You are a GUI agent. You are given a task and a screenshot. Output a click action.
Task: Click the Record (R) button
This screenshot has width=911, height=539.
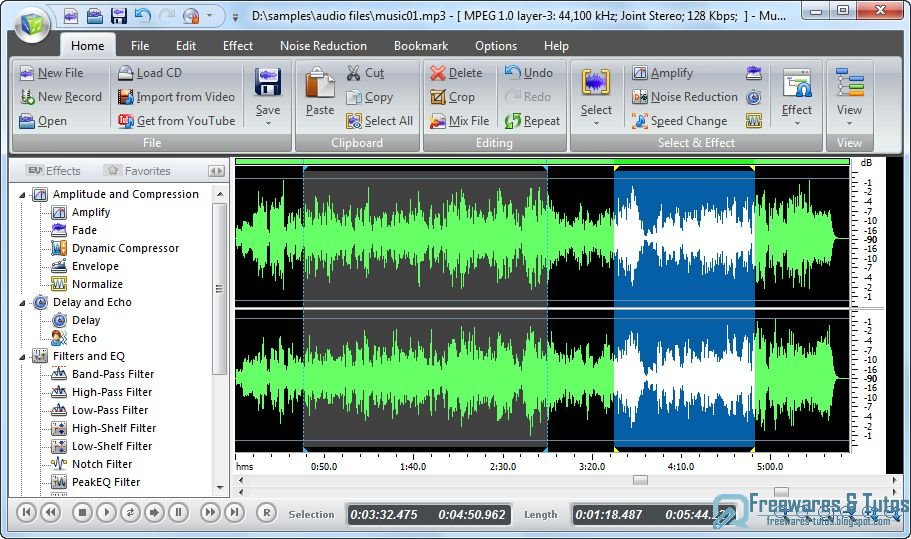pyautogui.click(x=266, y=512)
